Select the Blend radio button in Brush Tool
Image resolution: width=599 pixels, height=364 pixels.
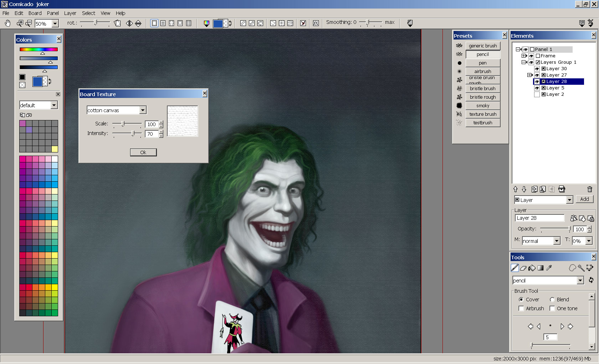552,299
